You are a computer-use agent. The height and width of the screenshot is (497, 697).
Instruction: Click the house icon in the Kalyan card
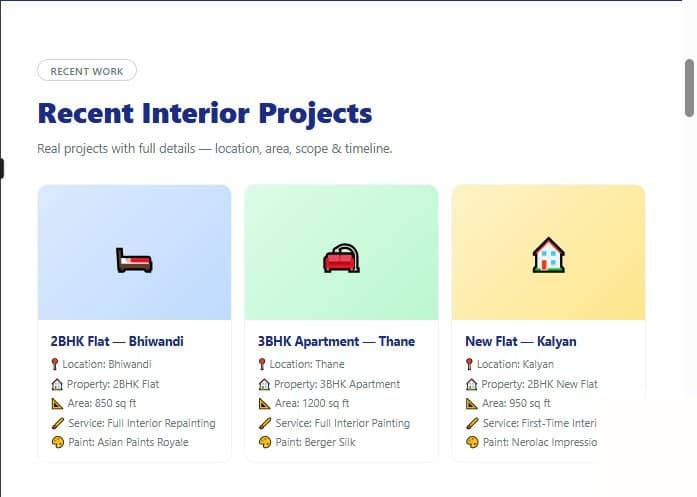pyautogui.click(x=549, y=255)
